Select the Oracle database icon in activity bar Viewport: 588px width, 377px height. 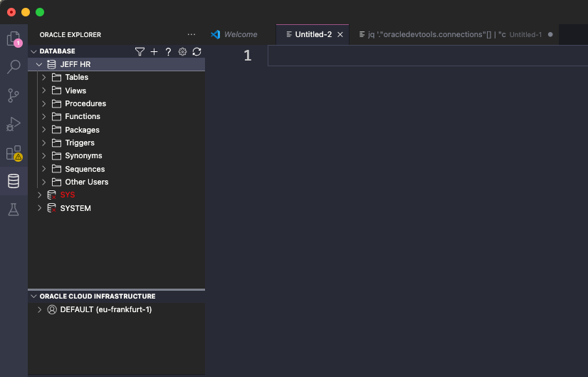point(14,181)
